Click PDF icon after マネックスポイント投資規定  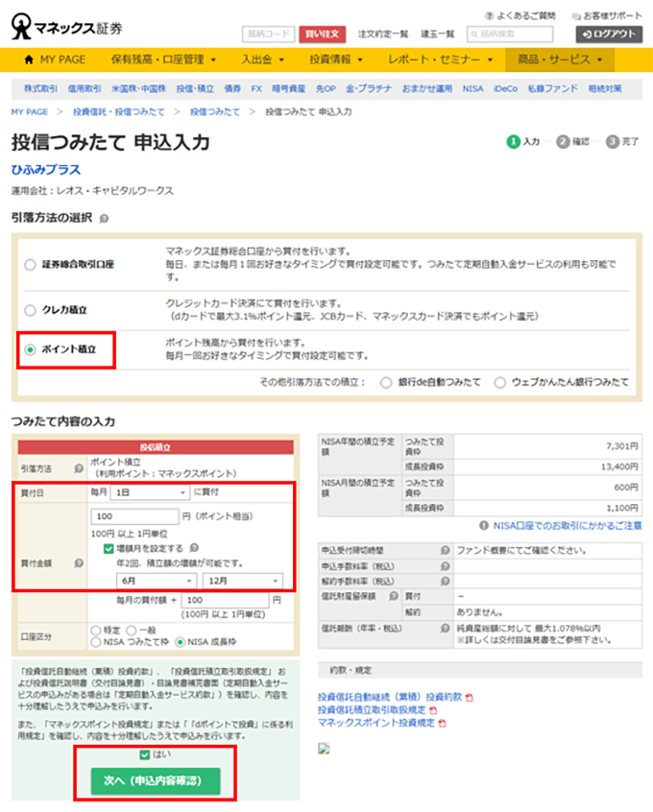point(442,723)
